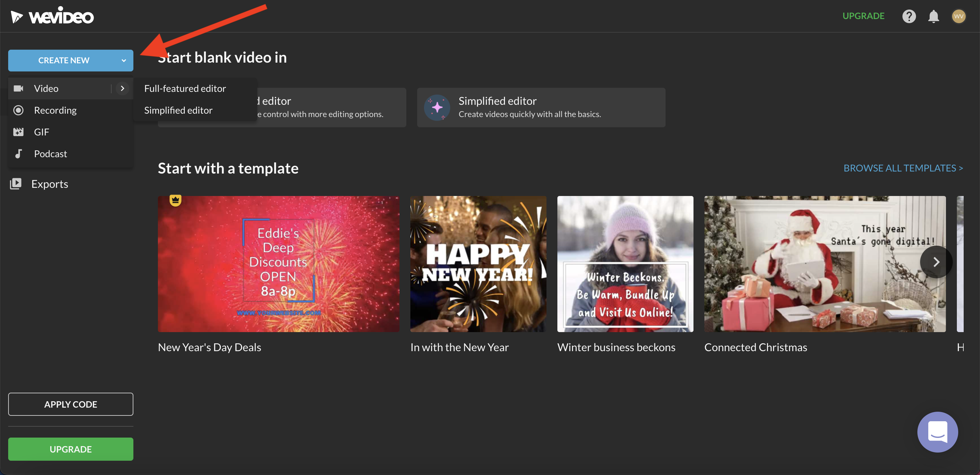
Task: Choose Simplified editor in submenu
Action: (x=195, y=110)
